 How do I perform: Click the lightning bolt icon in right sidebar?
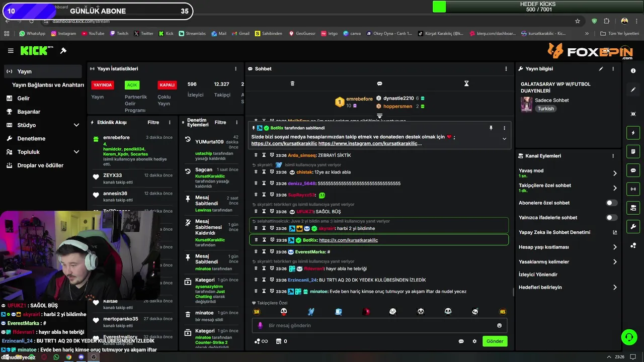point(633,133)
